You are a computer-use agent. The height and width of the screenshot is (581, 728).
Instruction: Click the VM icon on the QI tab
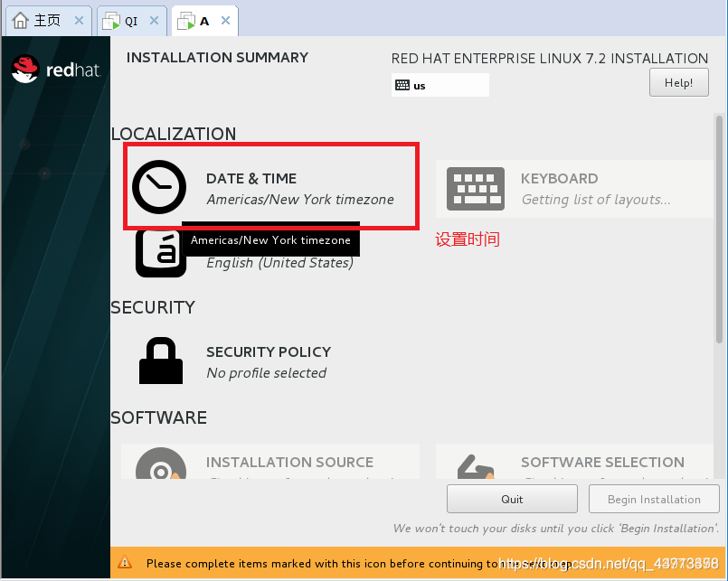pyautogui.click(x=111, y=21)
